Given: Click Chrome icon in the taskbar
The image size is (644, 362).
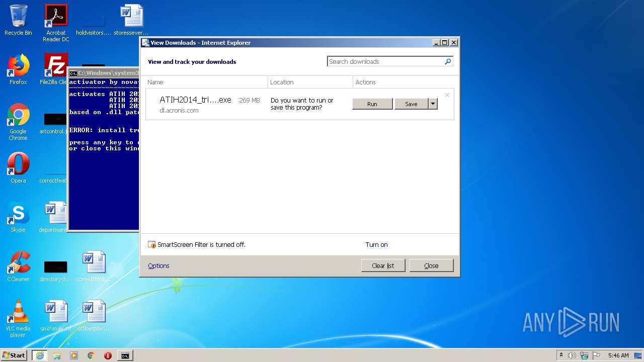Looking at the screenshot, I should [x=91, y=355].
